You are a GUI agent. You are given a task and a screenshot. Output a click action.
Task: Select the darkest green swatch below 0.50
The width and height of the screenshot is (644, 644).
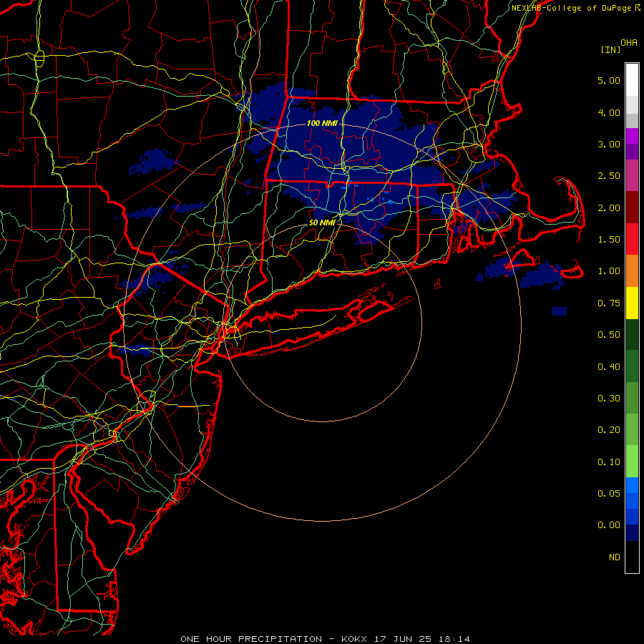pos(632,334)
